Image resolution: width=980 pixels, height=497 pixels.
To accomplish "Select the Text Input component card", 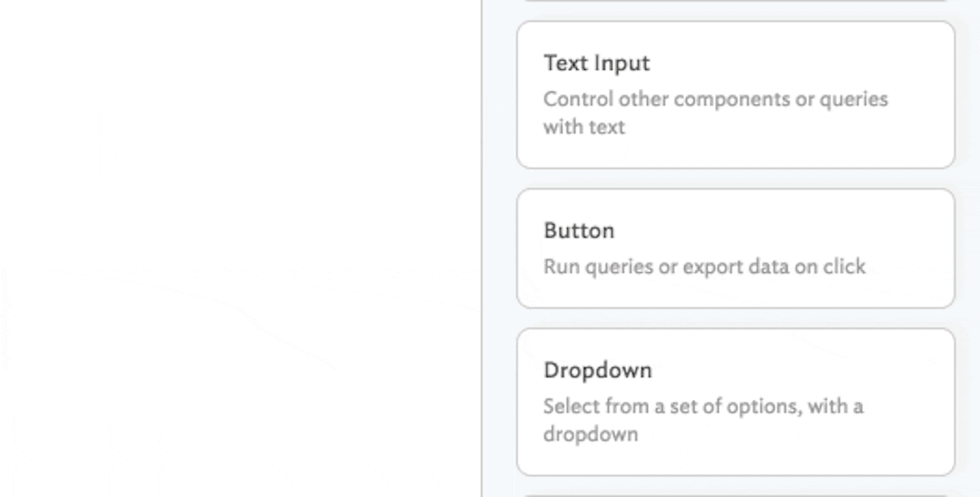I will (735, 95).
